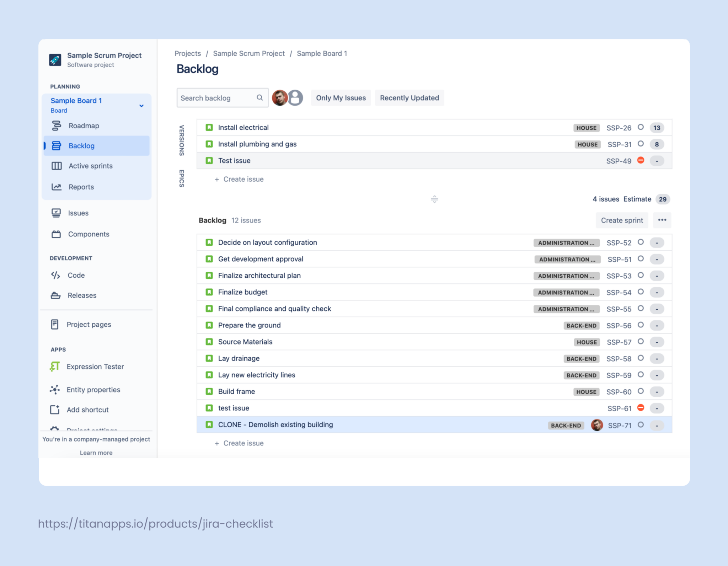Select Backlog under Planning
Image resolution: width=728 pixels, height=566 pixels.
click(x=81, y=146)
